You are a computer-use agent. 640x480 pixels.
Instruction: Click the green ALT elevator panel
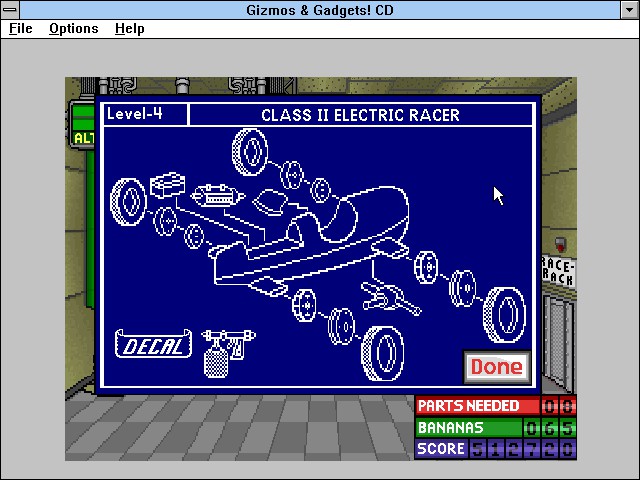[x=82, y=124]
